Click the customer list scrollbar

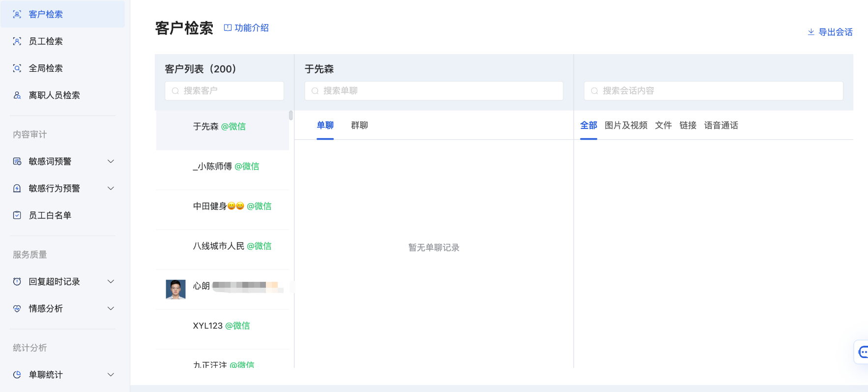click(291, 116)
